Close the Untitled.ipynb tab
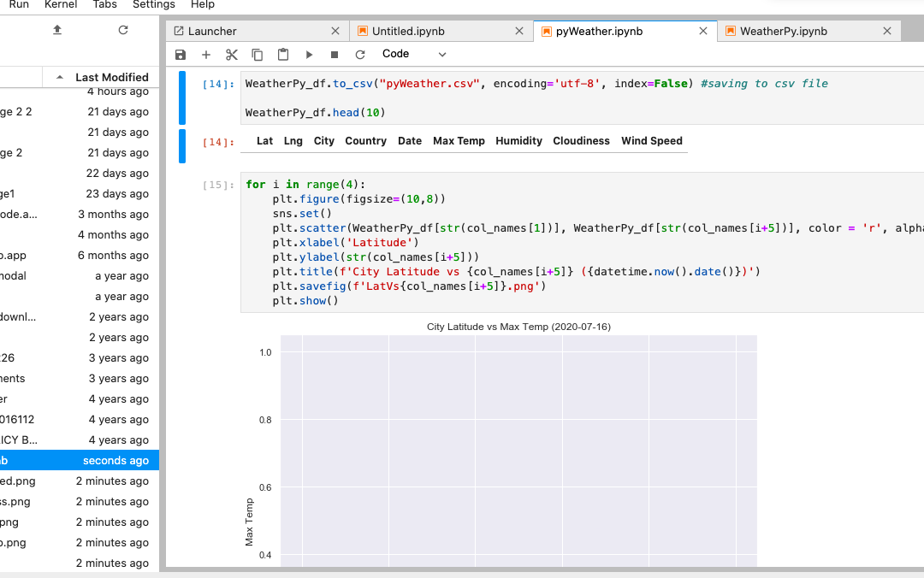924x578 pixels. [x=519, y=32]
